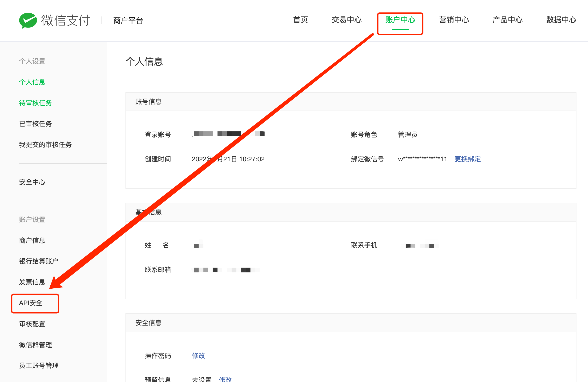588x382 pixels.
Task: Open the 首页 navigation tab
Action: click(300, 20)
